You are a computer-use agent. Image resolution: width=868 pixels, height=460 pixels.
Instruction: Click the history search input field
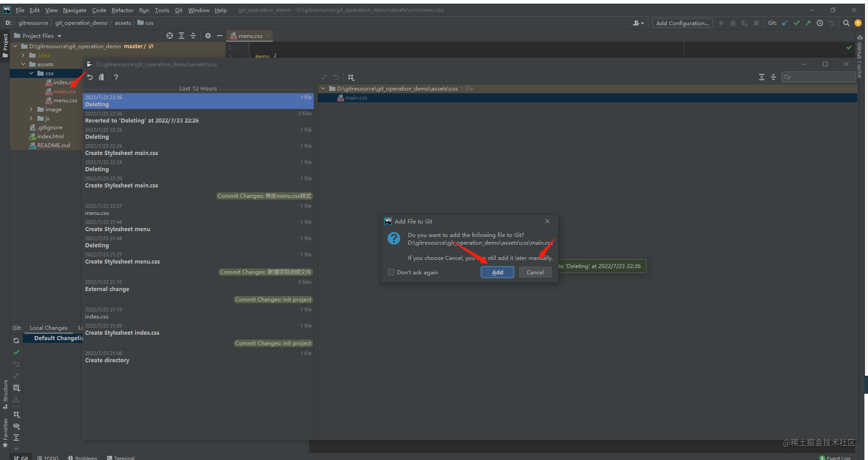tap(818, 77)
